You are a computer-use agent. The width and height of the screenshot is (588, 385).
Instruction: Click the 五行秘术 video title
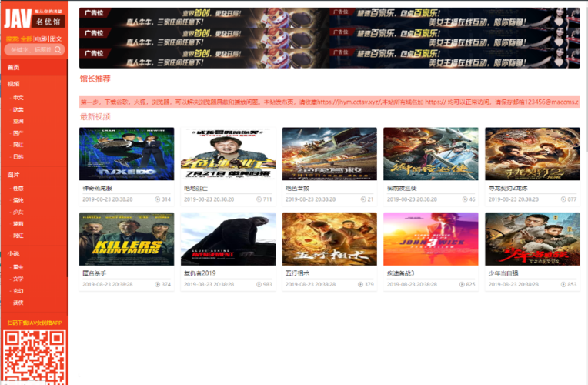(297, 273)
